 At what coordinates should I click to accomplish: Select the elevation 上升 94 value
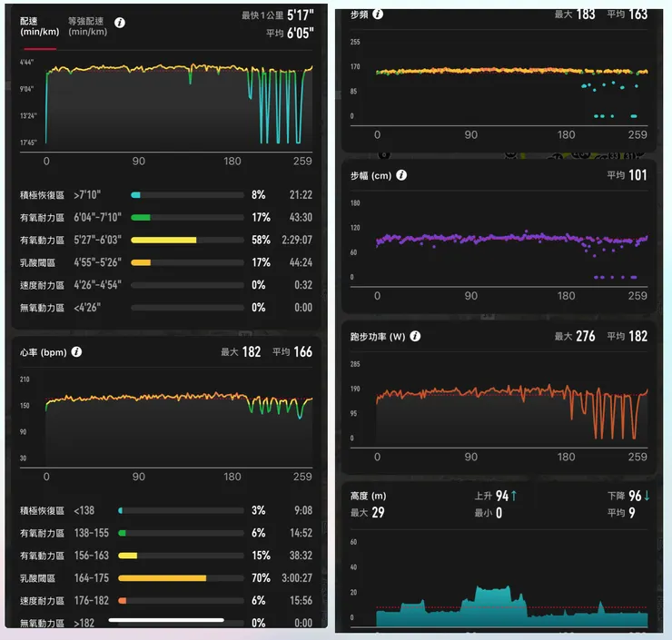click(496, 496)
